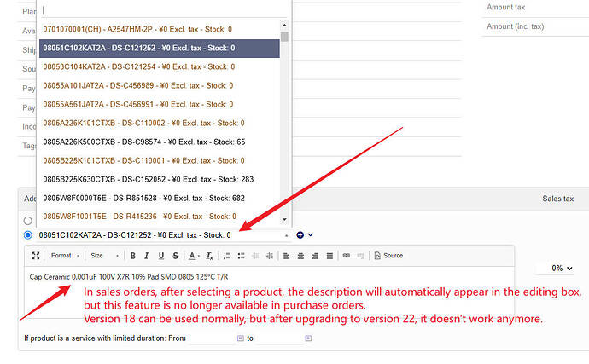Maximize the rich text editor
Image resolution: width=589 pixels, height=364 pixels.
click(35, 255)
